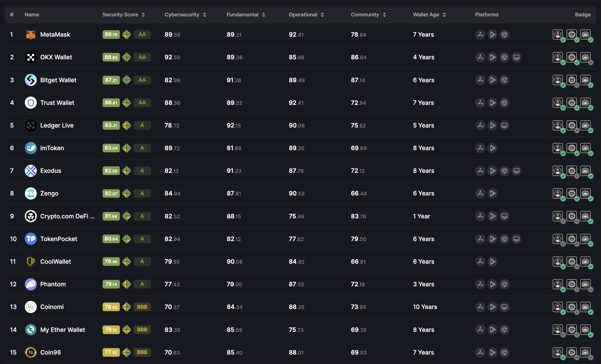Screen dimensions: 601x364
Task: Click Phantom's Chrome extension icon
Action: pyautogui.click(x=504, y=284)
